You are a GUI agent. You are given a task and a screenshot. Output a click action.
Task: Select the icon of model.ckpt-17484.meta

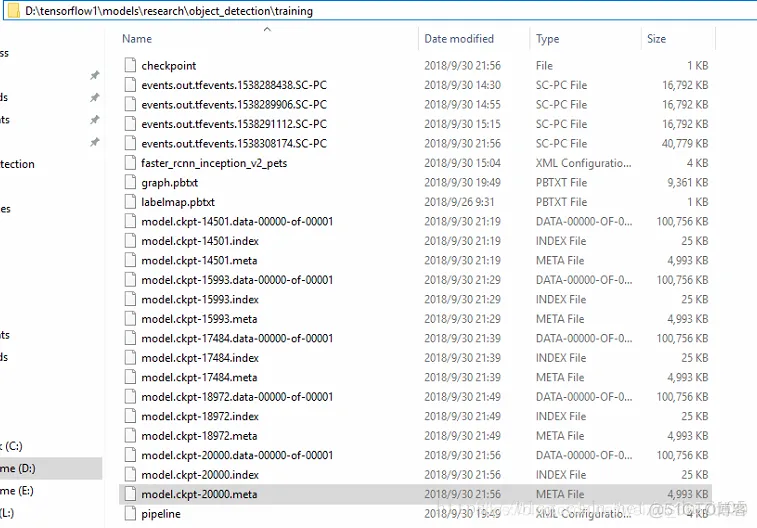point(130,377)
